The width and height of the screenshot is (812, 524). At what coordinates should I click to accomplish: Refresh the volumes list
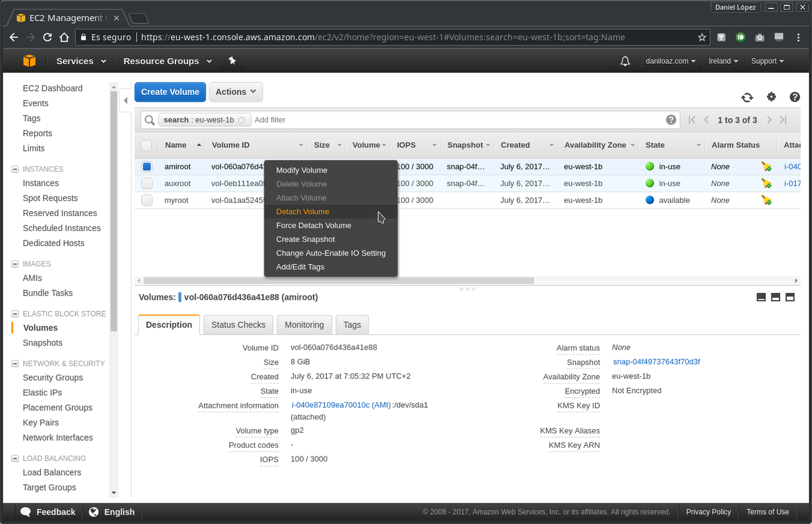point(747,97)
